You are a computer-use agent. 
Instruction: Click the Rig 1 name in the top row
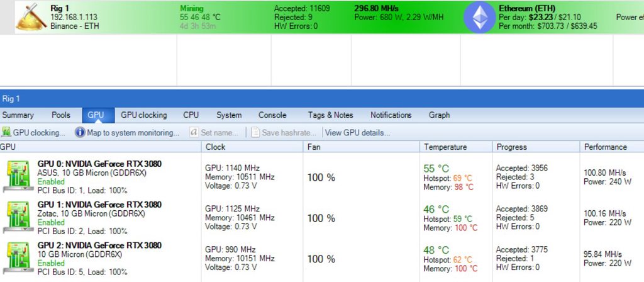(x=60, y=8)
